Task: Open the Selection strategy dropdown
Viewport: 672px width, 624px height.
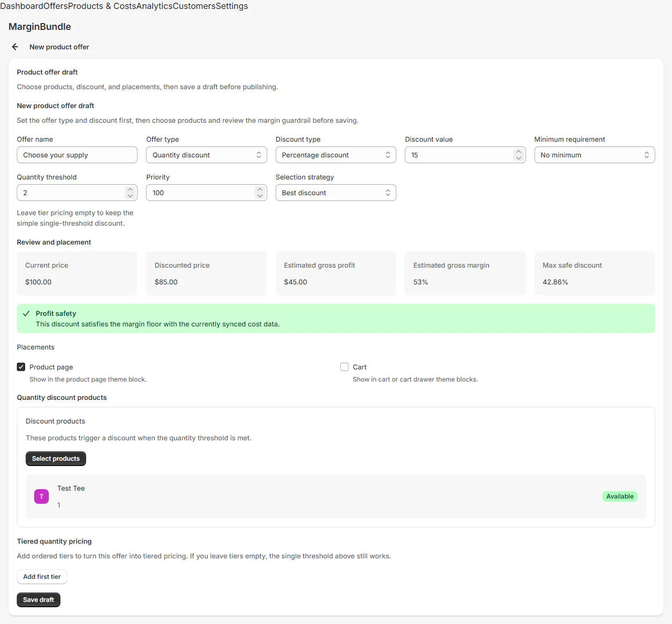Action: [x=336, y=193]
